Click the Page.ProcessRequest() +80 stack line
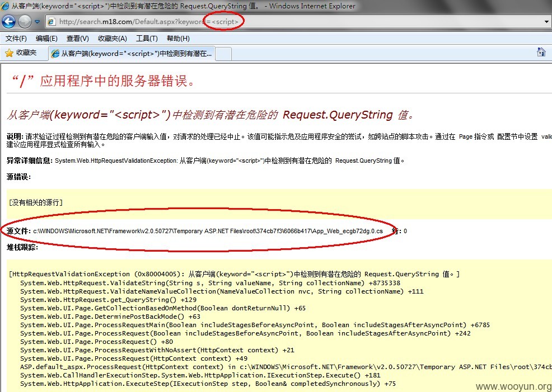This screenshot has width=552, height=392. [x=96, y=342]
